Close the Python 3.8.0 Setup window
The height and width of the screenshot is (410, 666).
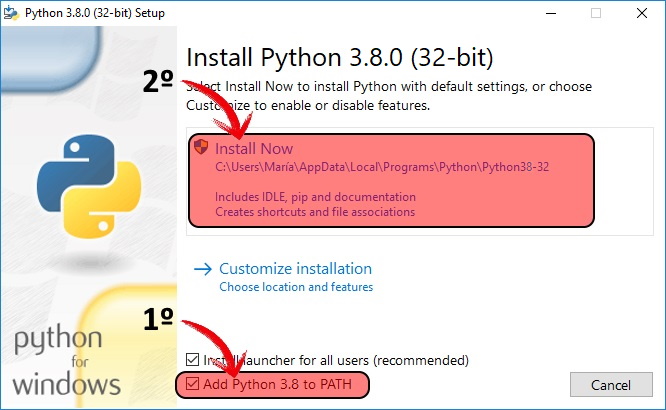tap(642, 13)
